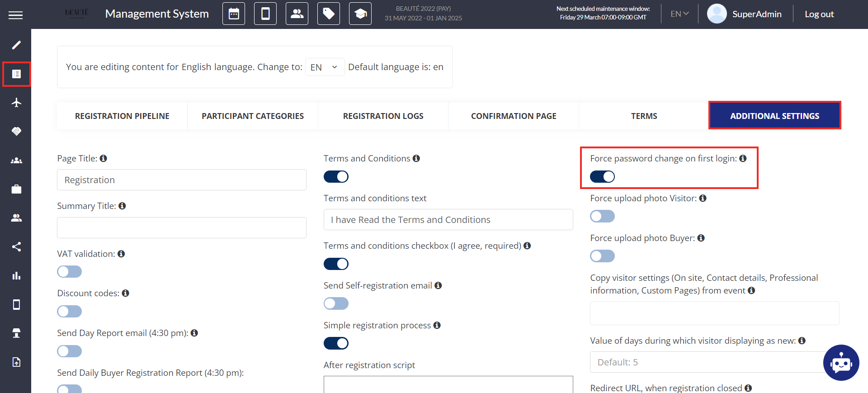868x393 pixels.
Task: Open the content language EN dropdown
Action: click(x=325, y=67)
